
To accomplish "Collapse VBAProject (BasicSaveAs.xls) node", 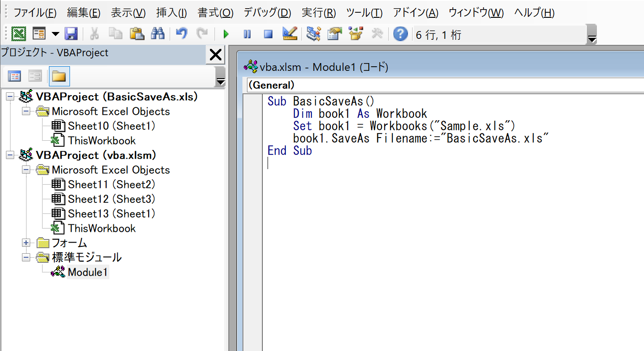I will click(11, 97).
